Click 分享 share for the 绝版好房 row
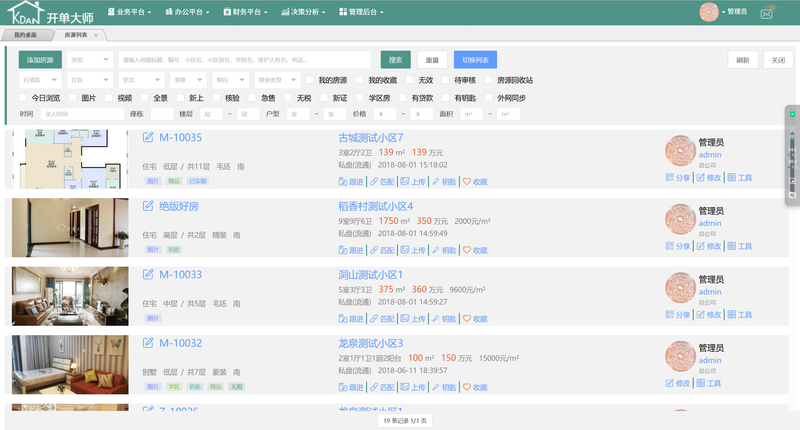The height and width of the screenshot is (430, 800). [678, 246]
